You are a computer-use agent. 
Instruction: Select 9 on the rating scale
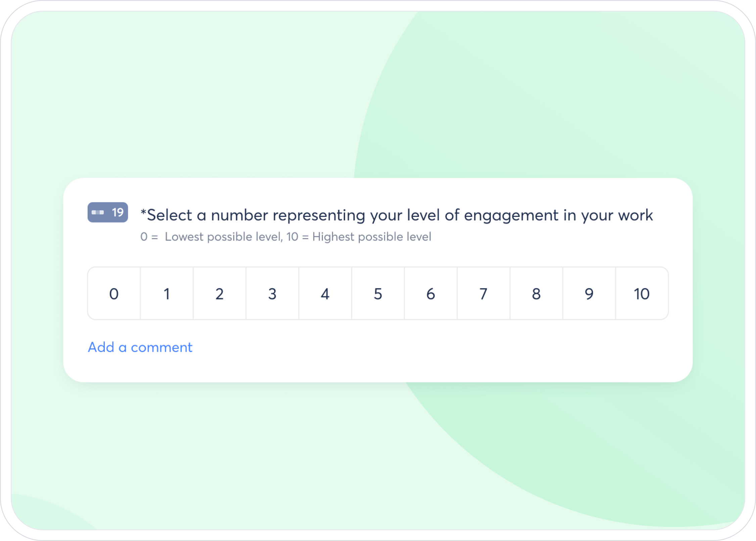[x=589, y=294]
